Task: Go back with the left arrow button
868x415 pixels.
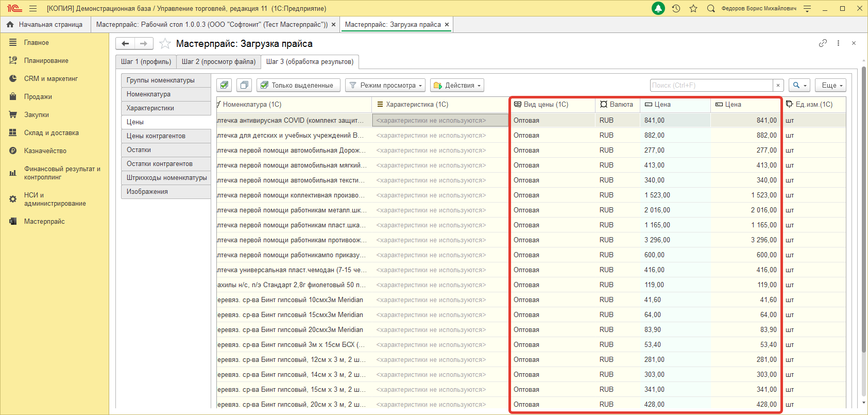Action: click(x=125, y=44)
